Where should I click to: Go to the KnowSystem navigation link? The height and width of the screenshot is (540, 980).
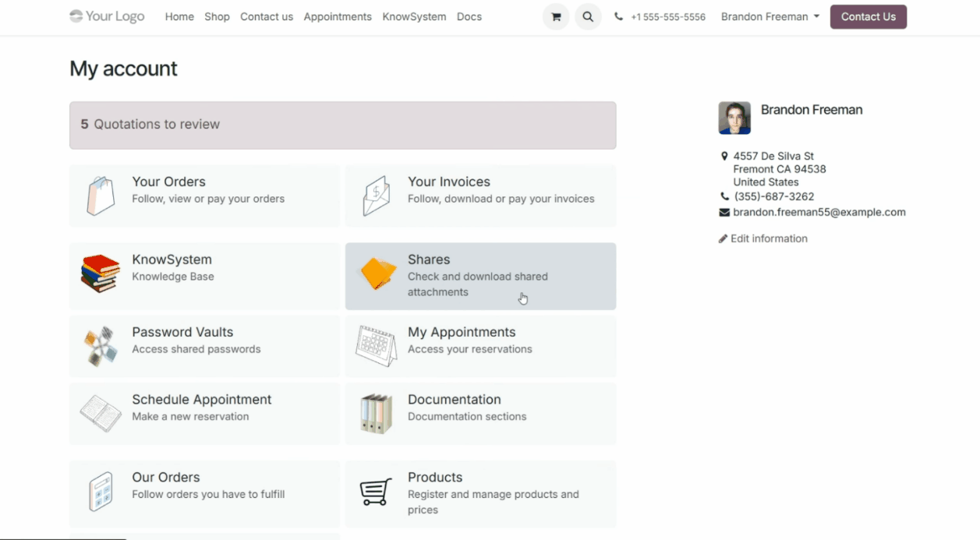(x=414, y=16)
